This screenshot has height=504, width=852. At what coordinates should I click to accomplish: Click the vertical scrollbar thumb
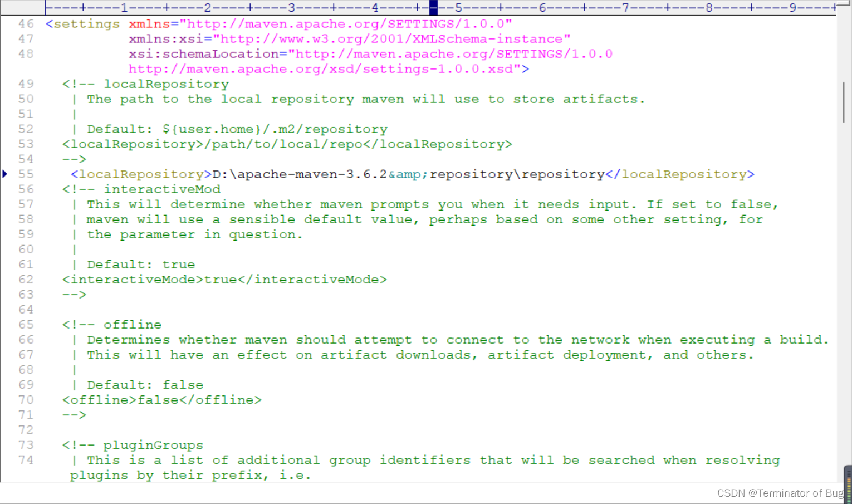[844, 102]
